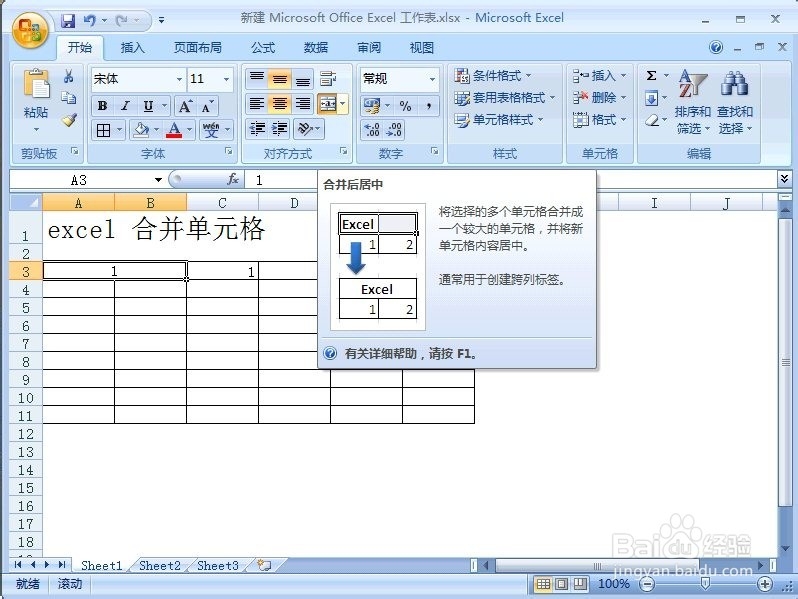Open the Name Box dropdown arrow
The width and height of the screenshot is (798, 599).
click(158, 180)
